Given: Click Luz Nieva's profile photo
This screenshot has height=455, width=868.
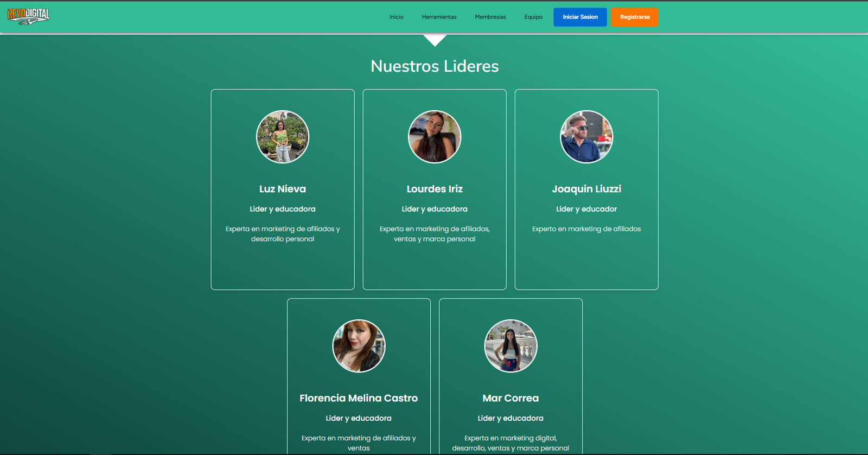Looking at the screenshot, I should coord(283,137).
